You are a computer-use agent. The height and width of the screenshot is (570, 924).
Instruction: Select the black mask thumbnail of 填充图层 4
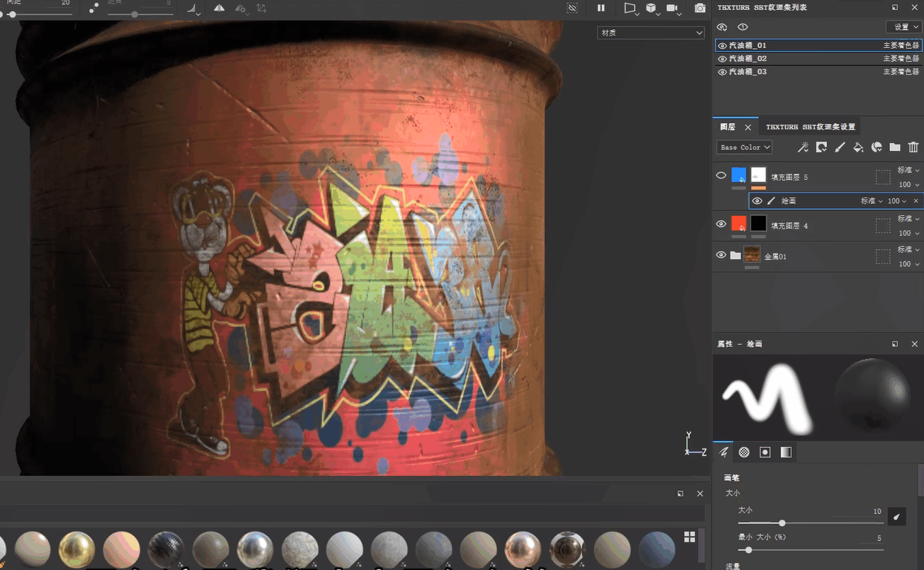coord(758,224)
